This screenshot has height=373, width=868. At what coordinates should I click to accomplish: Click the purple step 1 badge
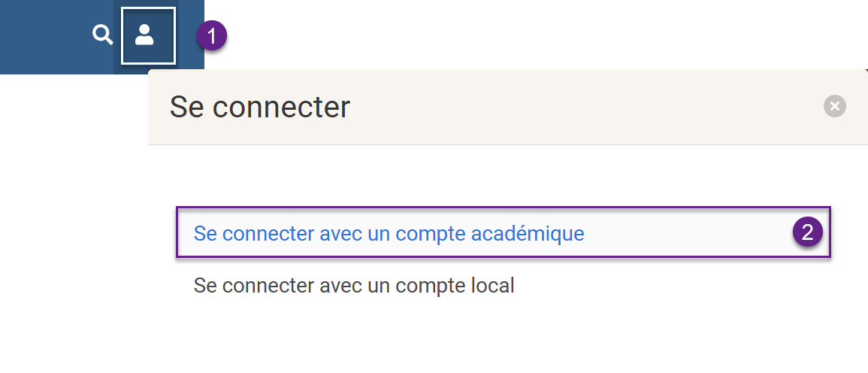click(x=212, y=35)
